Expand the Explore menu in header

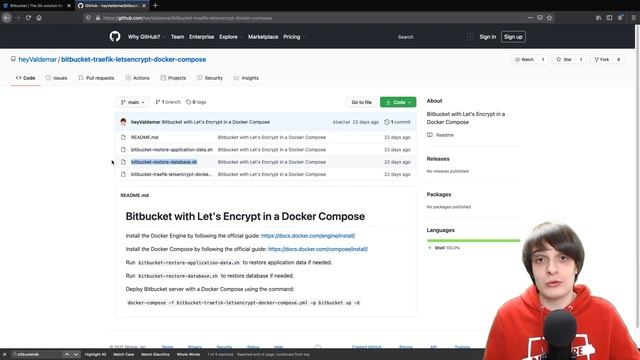(x=231, y=37)
